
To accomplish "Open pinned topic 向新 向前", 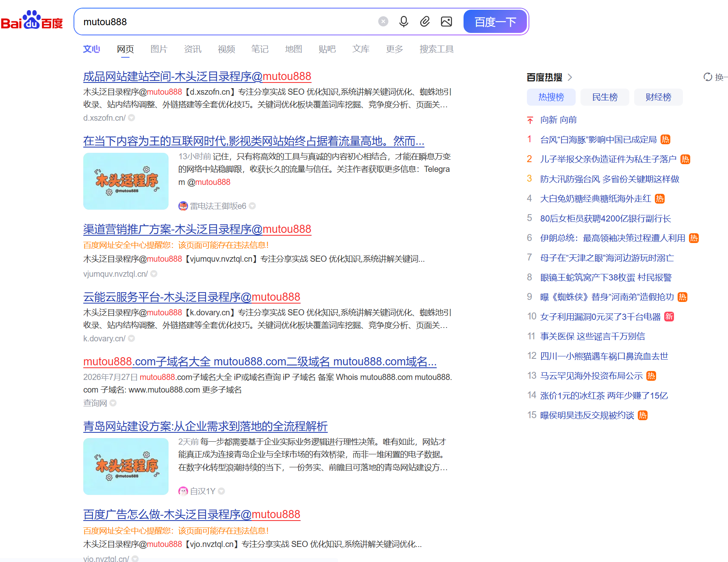I will [x=559, y=120].
